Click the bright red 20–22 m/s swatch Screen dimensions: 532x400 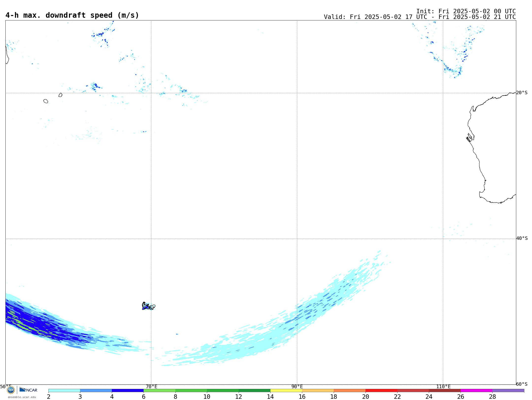tap(381, 391)
